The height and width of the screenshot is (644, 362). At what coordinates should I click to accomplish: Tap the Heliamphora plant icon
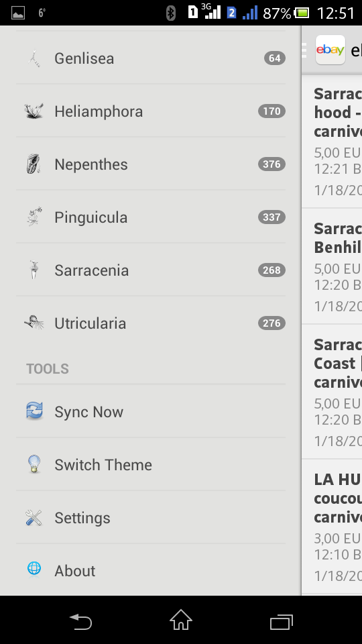click(x=34, y=111)
